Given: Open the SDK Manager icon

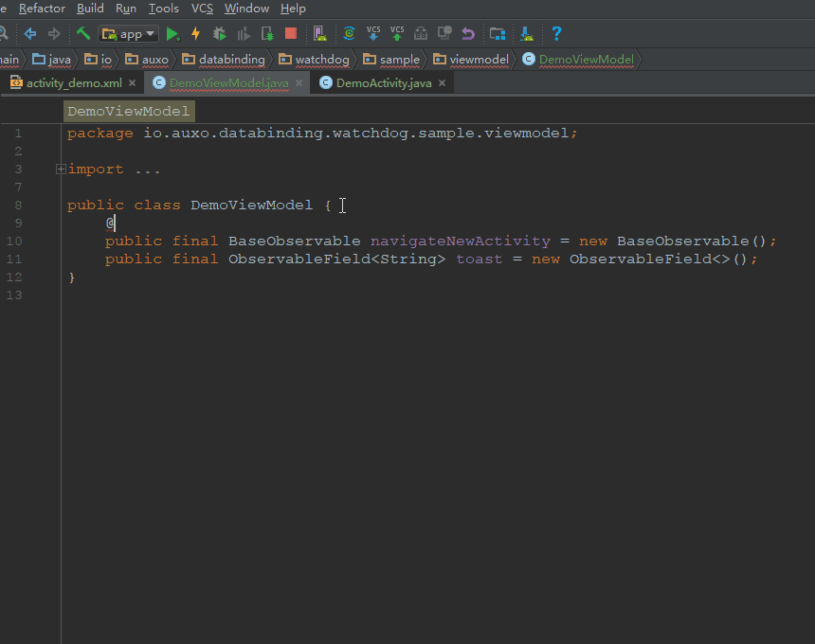Looking at the screenshot, I should (x=527, y=34).
